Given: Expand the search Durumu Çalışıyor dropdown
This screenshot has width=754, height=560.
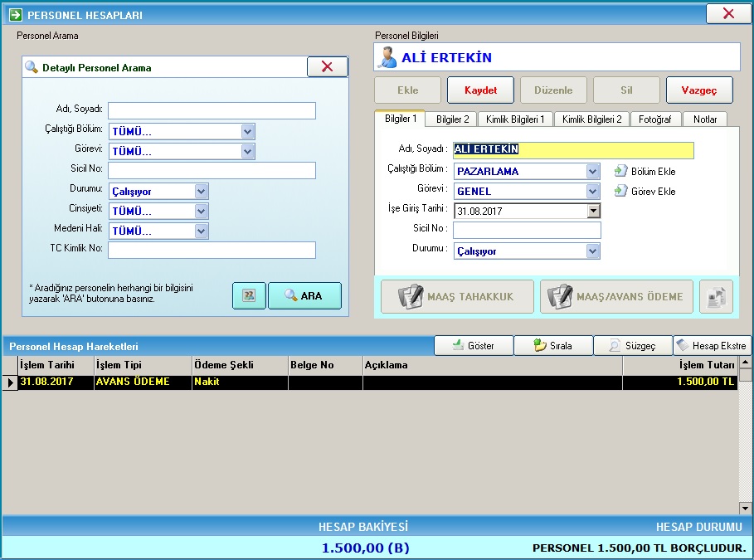Looking at the screenshot, I should coord(201,192).
